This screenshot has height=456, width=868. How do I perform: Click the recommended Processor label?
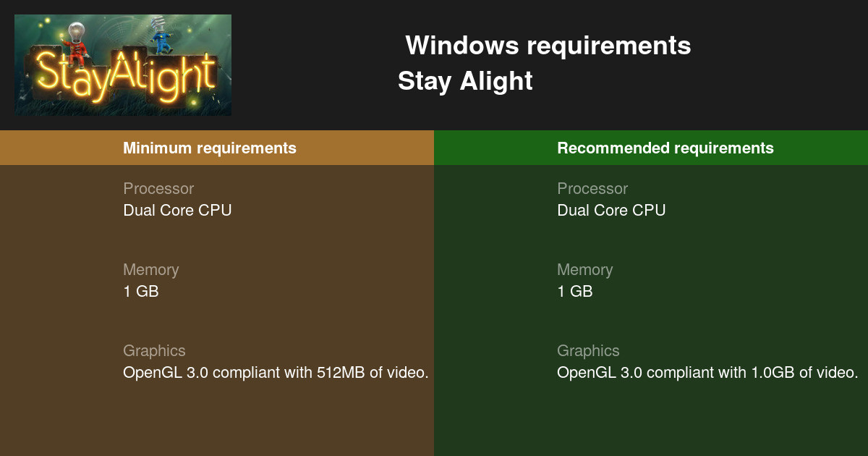click(x=592, y=189)
